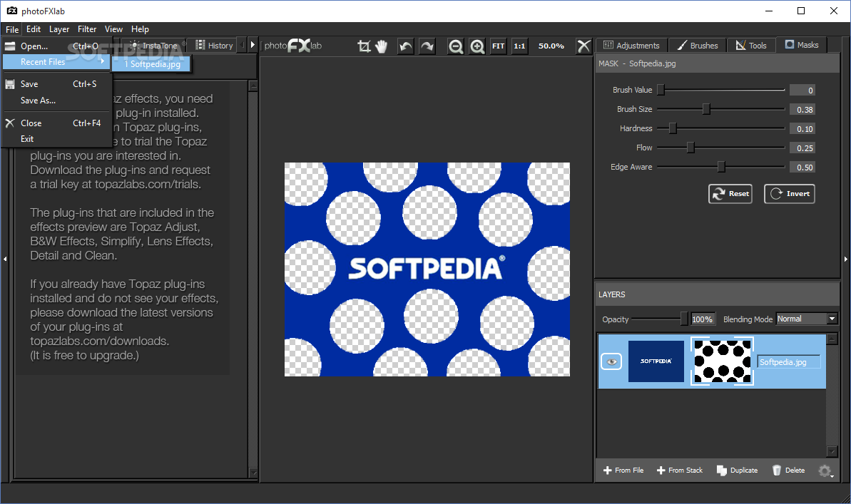Image resolution: width=851 pixels, height=504 pixels.
Task: Open the Help menu
Action: click(x=140, y=29)
